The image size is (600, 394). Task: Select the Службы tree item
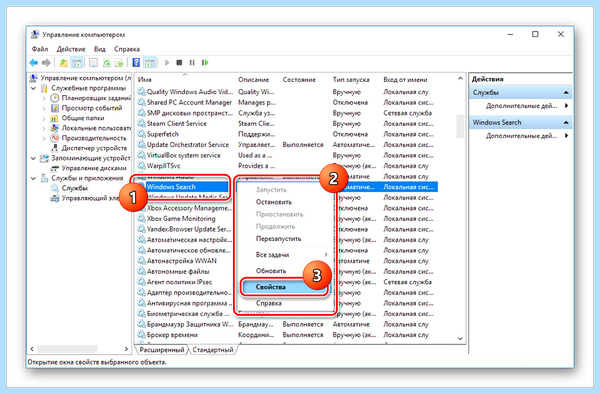75,188
